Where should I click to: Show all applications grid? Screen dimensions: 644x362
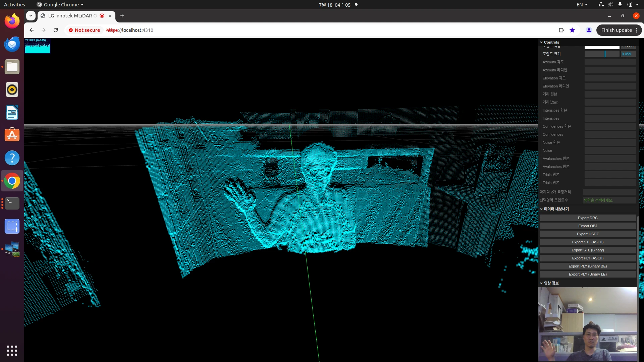pos(12,350)
